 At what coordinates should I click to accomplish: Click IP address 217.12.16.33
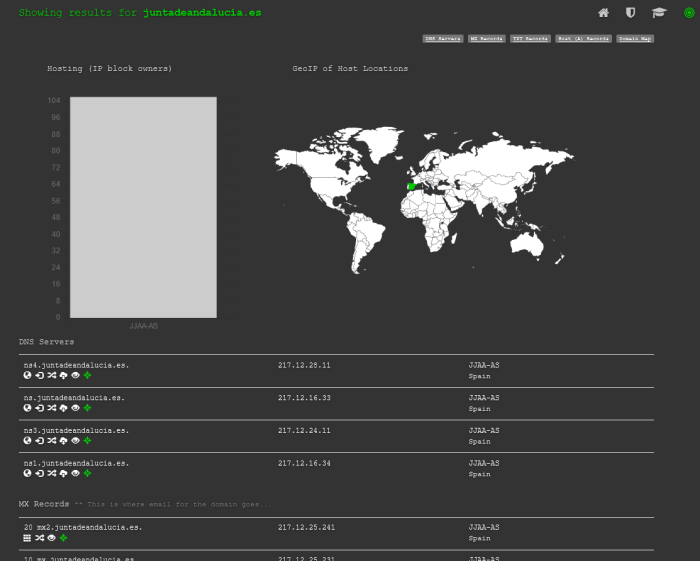click(x=304, y=398)
